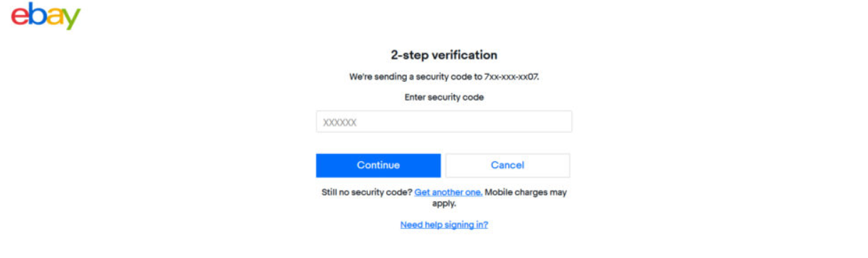Open "Need help signing in?" link
Screen dimensions: 868x258
point(444,225)
